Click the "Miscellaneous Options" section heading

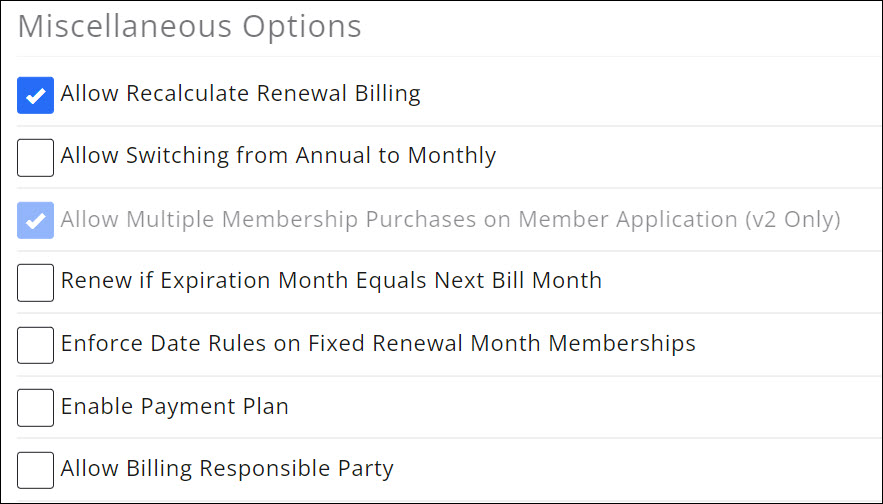tap(190, 27)
